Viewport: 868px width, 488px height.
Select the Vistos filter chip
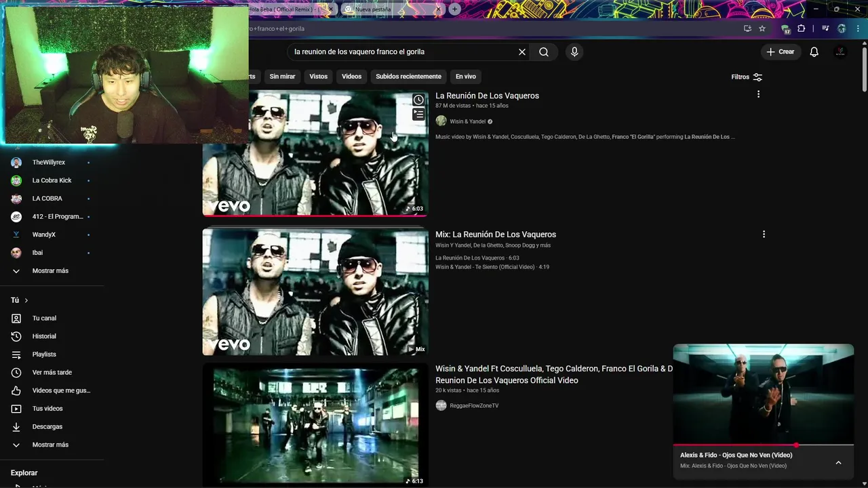click(x=319, y=77)
